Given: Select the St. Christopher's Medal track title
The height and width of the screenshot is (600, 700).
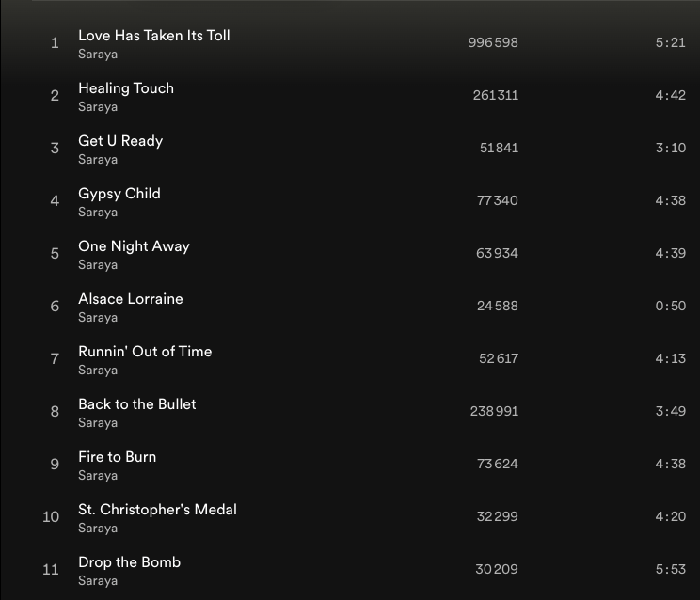Looking at the screenshot, I should click(157, 510).
